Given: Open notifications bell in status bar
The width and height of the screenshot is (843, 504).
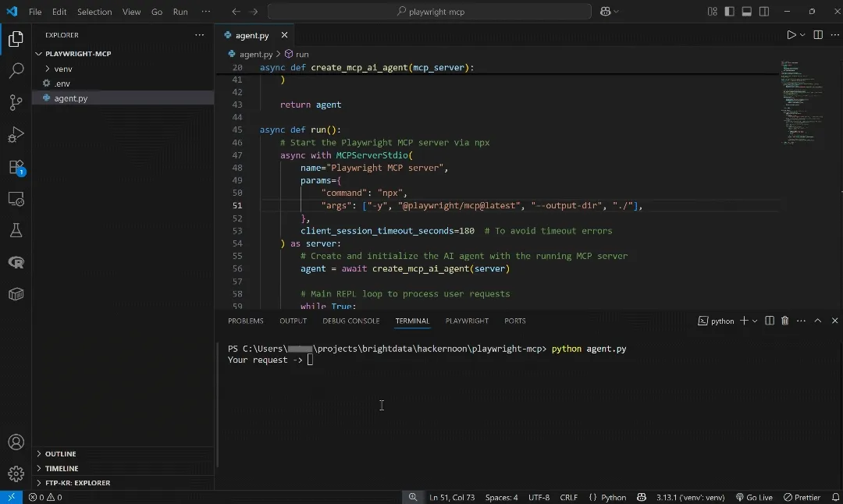Looking at the screenshot, I should pos(835,497).
